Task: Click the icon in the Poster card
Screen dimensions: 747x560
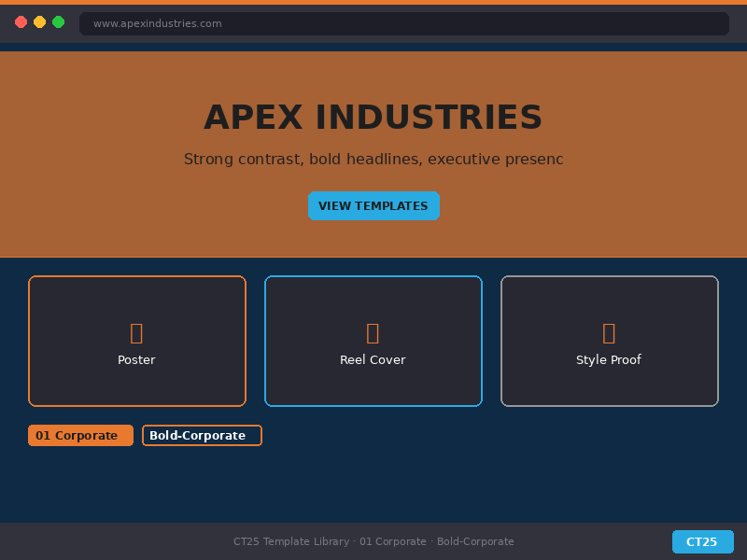Action: (136, 332)
